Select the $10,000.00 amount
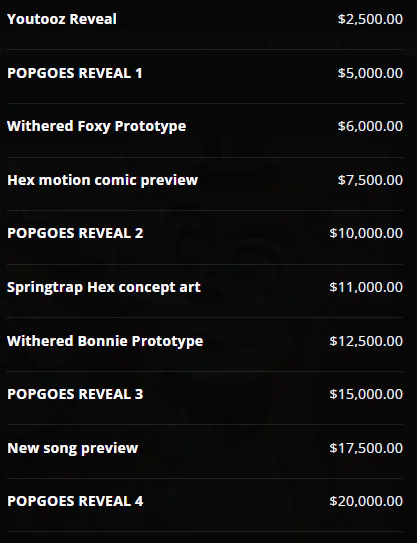 coord(366,233)
